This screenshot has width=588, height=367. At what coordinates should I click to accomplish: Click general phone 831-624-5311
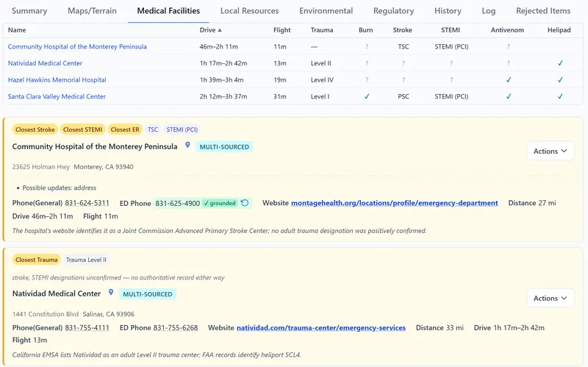click(87, 203)
